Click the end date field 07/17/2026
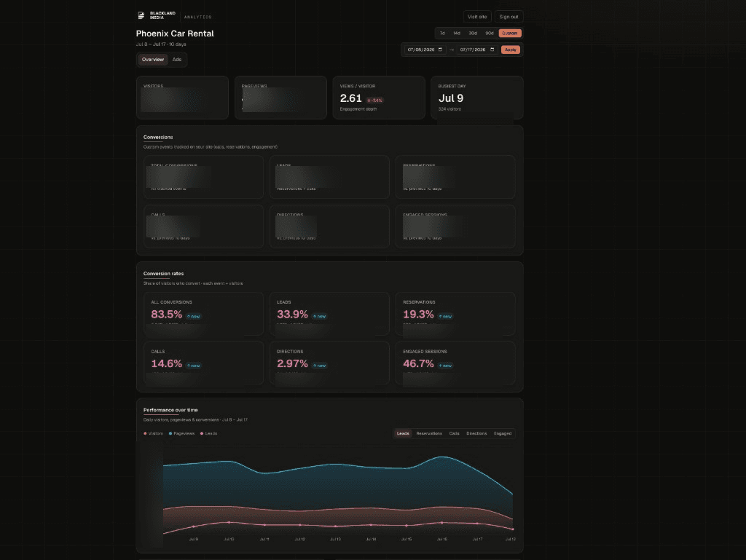This screenshot has height=560, width=746. [477, 50]
